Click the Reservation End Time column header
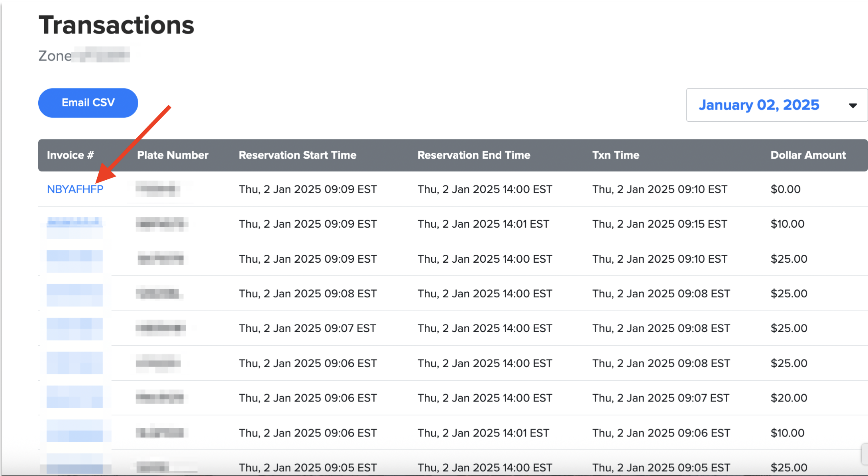 point(473,155)
